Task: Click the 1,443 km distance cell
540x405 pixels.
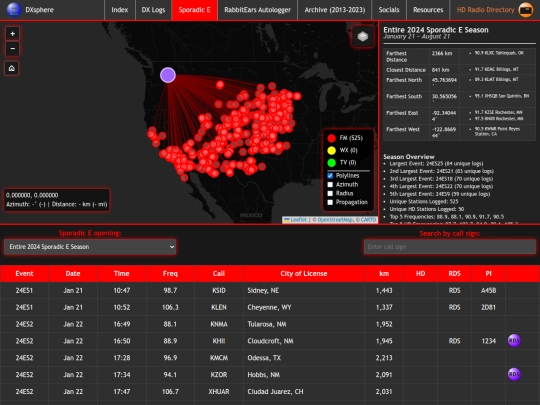Action: pos(384,290)
